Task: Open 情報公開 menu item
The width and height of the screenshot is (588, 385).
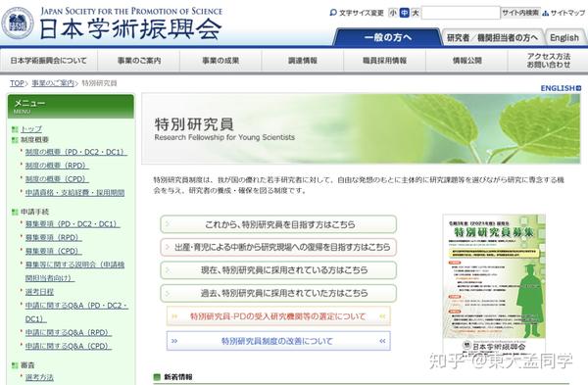Action: [466, 61]
